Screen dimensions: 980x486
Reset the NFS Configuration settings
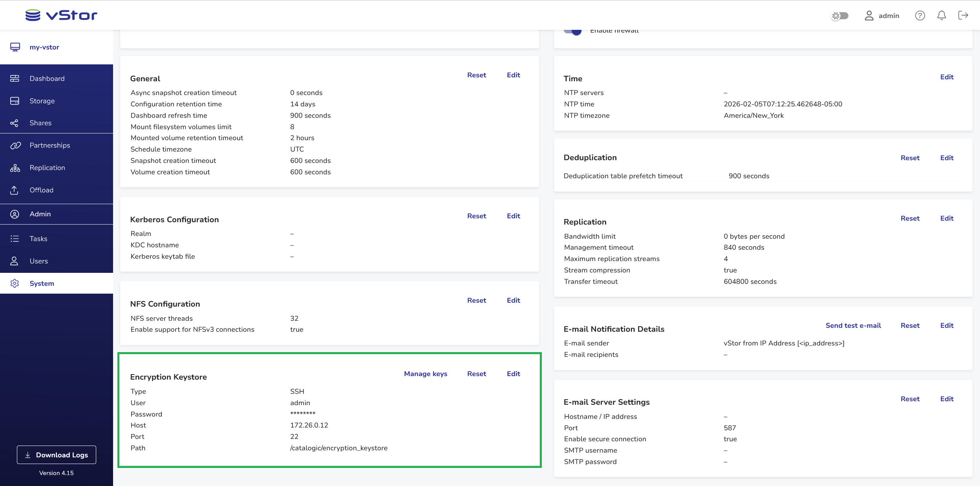[x=477, y=300]
